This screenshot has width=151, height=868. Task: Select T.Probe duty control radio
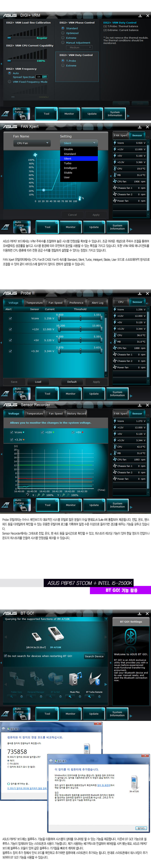coord(63,61)
